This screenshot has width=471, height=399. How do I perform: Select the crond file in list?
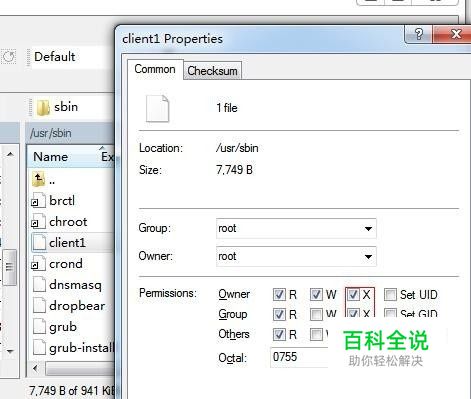[66, 264]
